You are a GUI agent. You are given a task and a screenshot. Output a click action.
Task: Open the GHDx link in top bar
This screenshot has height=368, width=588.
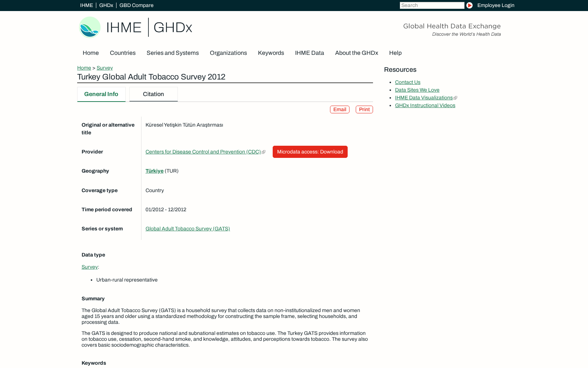[x=106, y=5]
